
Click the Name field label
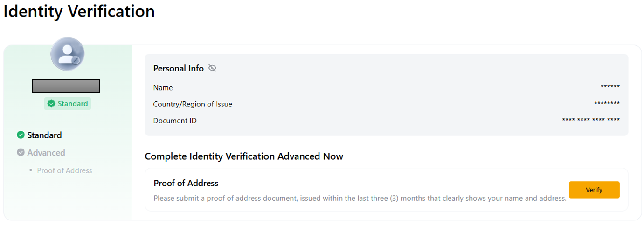163,88
